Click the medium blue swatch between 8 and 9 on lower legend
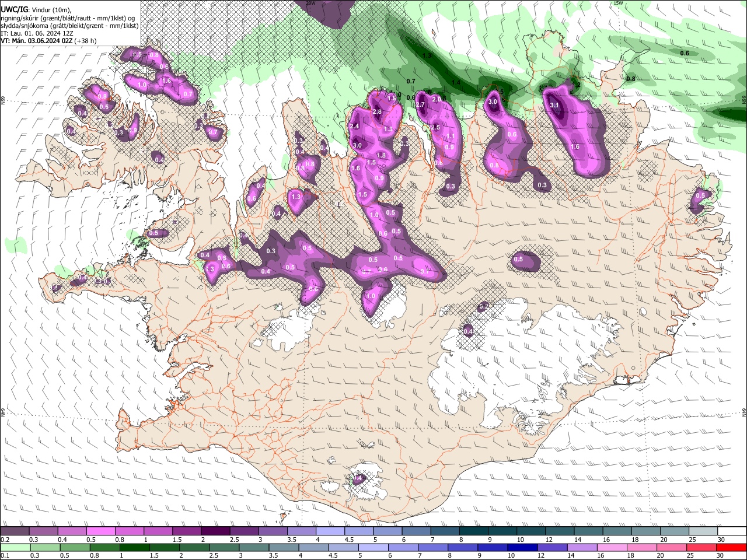This screenshot has height=560, width=747. 463,548
